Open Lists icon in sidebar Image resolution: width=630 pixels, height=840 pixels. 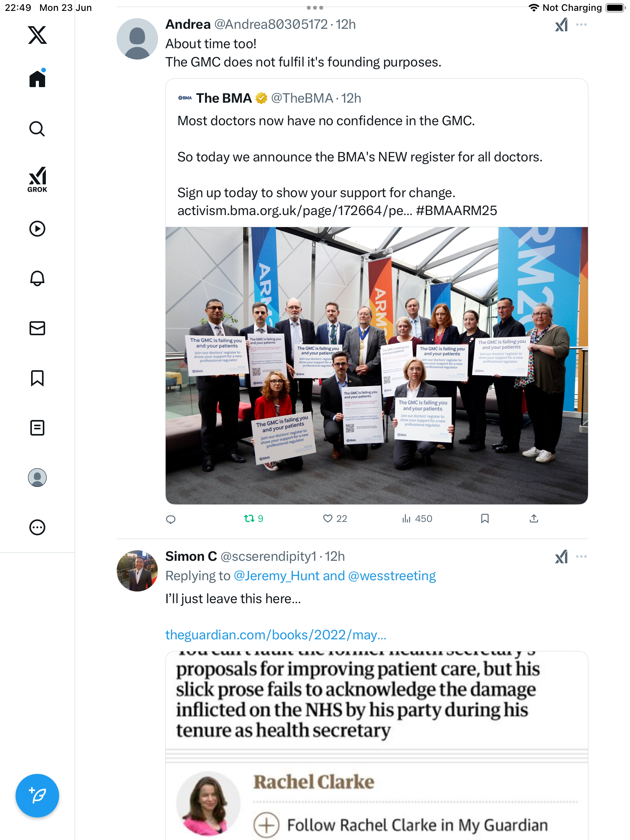coord(37,428)
